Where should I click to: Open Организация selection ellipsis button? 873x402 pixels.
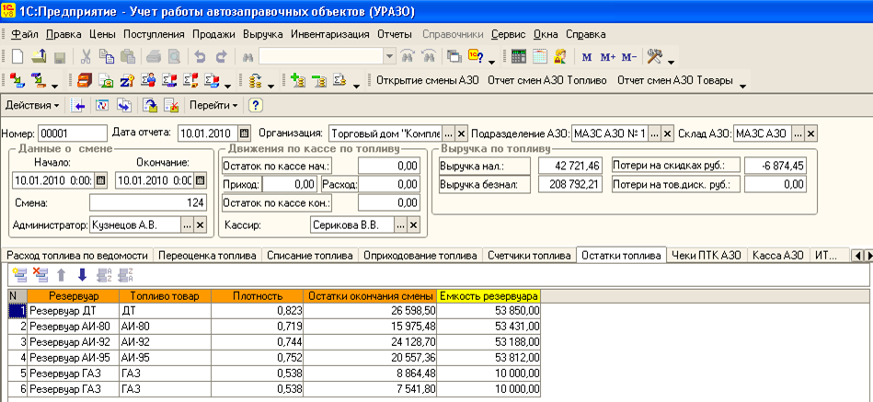coord(449,134)
